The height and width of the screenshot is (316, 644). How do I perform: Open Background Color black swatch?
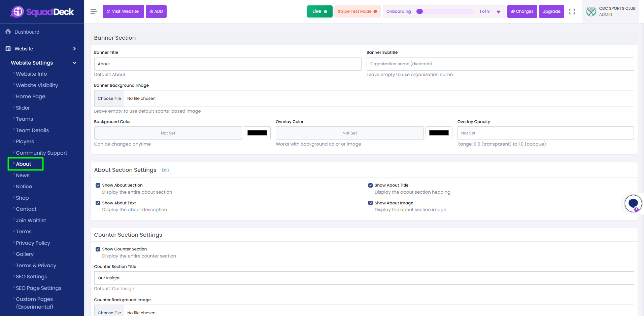(x=257, y=133)
